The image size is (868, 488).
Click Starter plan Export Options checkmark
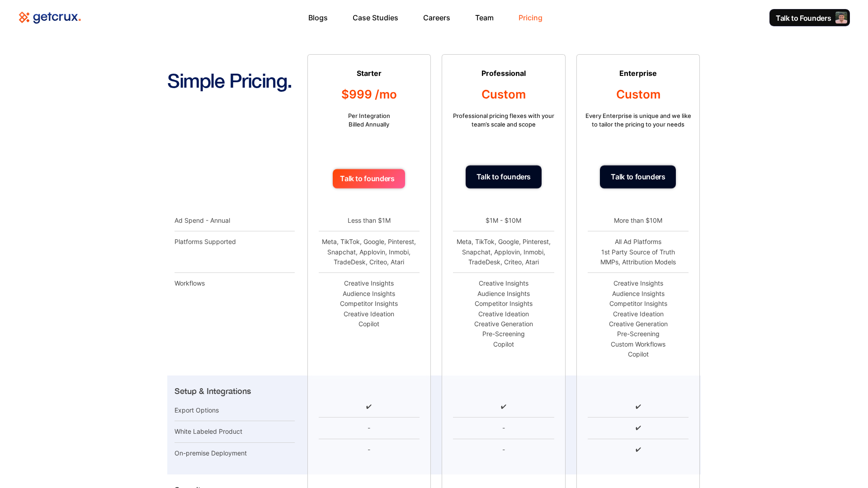click(369, 407)
